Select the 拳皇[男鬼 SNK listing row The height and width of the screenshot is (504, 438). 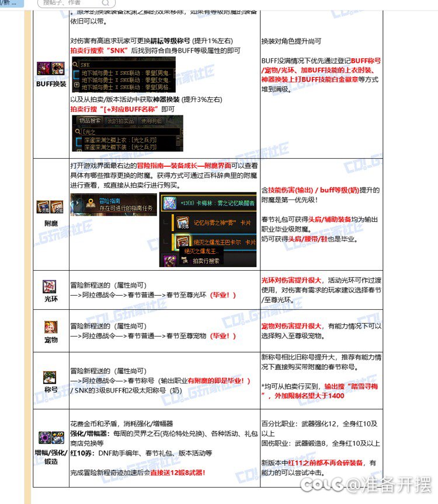(125, 73)
